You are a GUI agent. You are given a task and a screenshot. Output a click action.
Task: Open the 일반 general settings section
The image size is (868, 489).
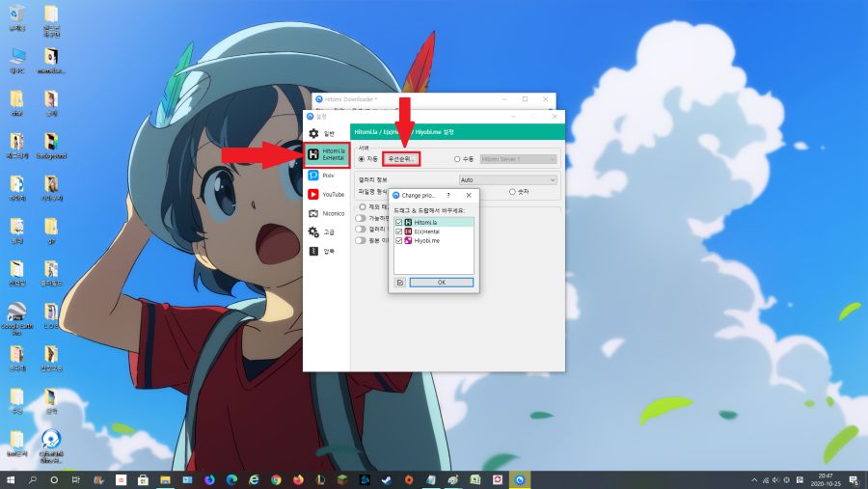coord(327,133)
